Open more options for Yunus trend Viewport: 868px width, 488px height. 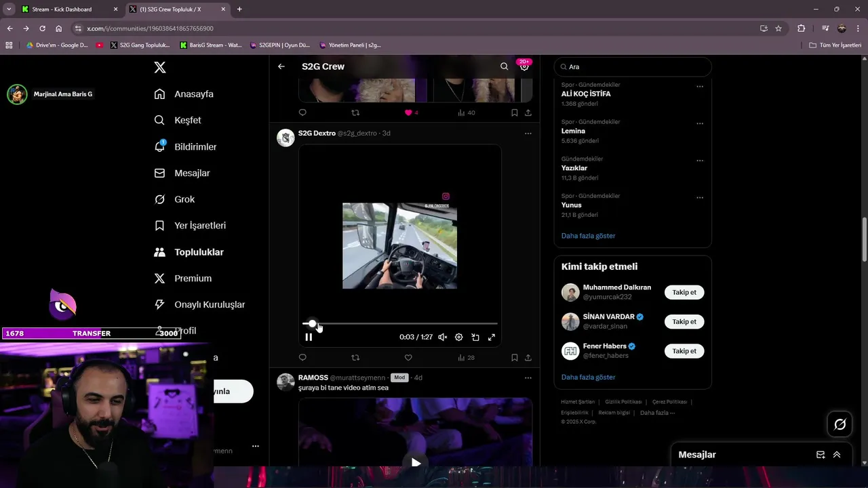click(700, 198)
